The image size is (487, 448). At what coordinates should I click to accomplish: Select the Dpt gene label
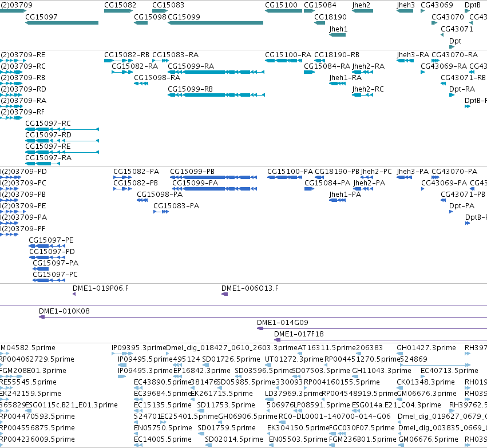tap(455, 41)
